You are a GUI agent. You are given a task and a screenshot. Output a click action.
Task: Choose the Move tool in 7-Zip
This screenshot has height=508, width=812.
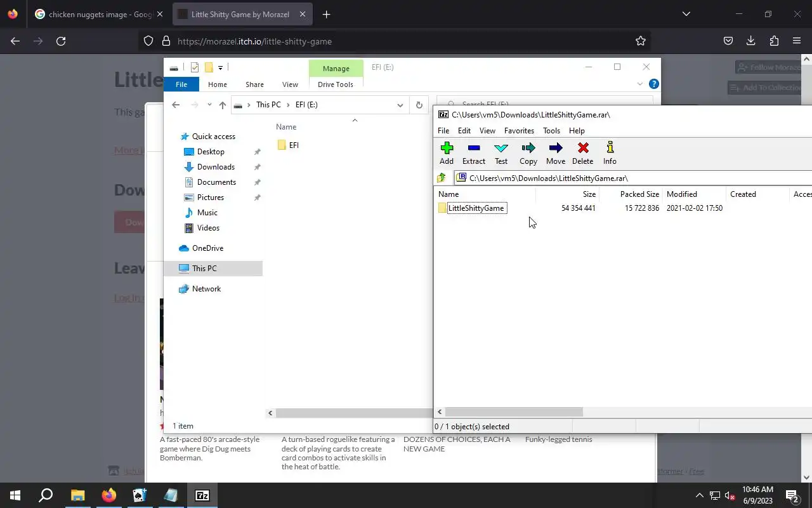pos(555,153)
